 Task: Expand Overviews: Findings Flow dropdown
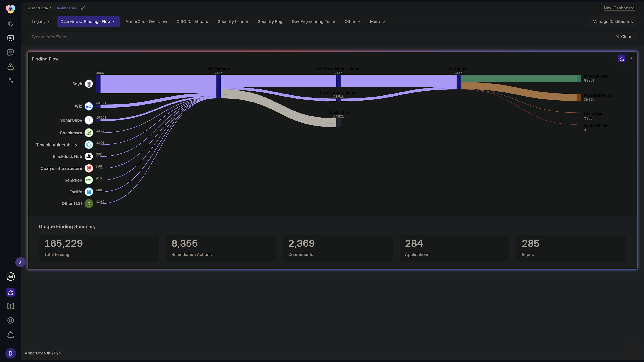[88, 22]
